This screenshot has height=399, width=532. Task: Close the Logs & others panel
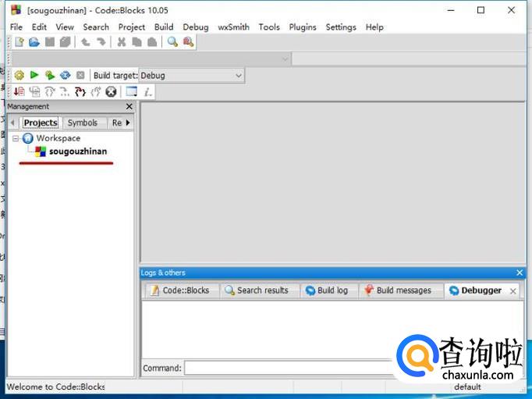[520, 273]
